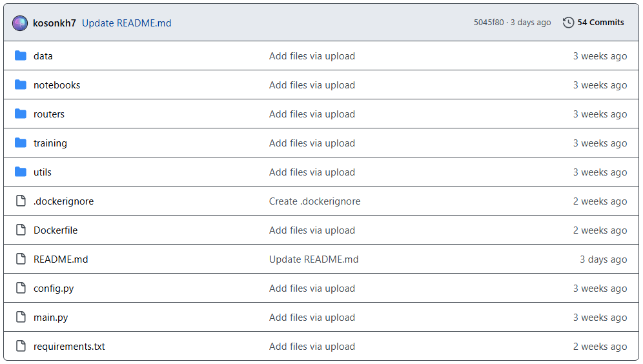Click '2 weeks ago' in requirements.txt row
The image size is (643, 364).
[x=600, y=347]
